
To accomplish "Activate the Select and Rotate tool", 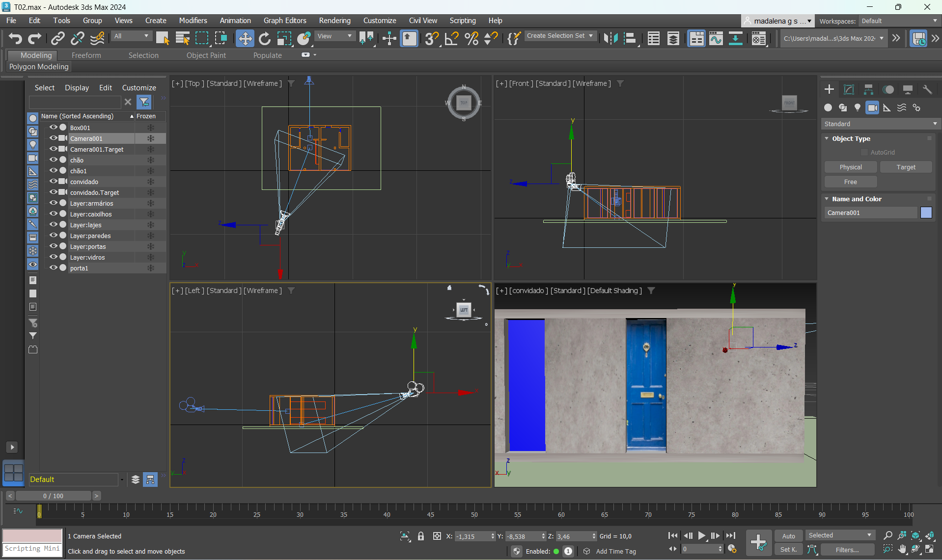I will pos(264,38).
